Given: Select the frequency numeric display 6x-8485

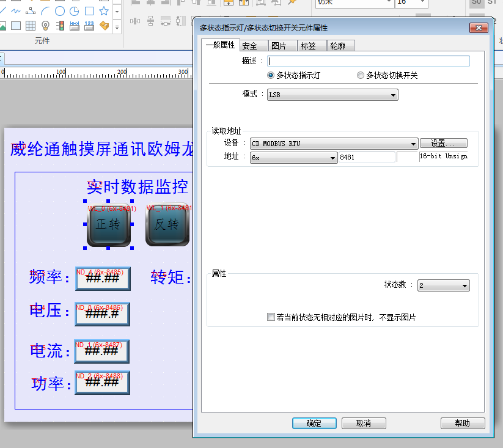Looking at the screenshot, I should tap(102, 279).
